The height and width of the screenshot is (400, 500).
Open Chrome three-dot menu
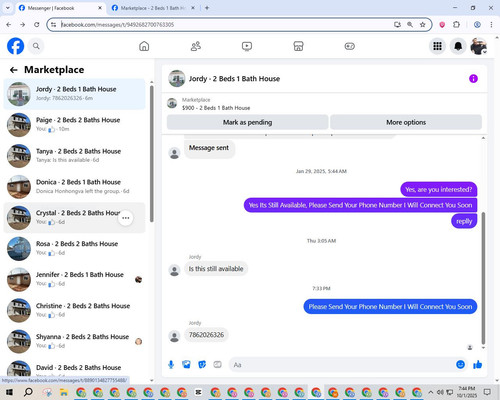(x=491, y=25)
